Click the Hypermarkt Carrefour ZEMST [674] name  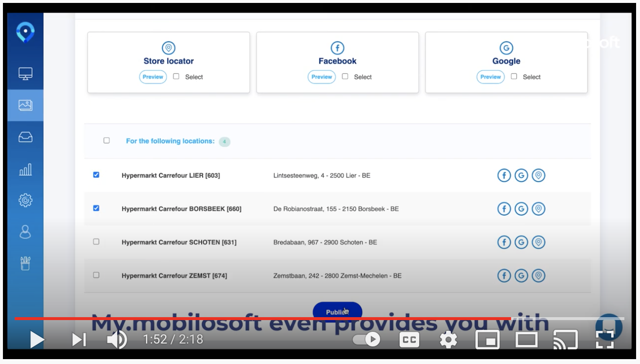[174, 276]
